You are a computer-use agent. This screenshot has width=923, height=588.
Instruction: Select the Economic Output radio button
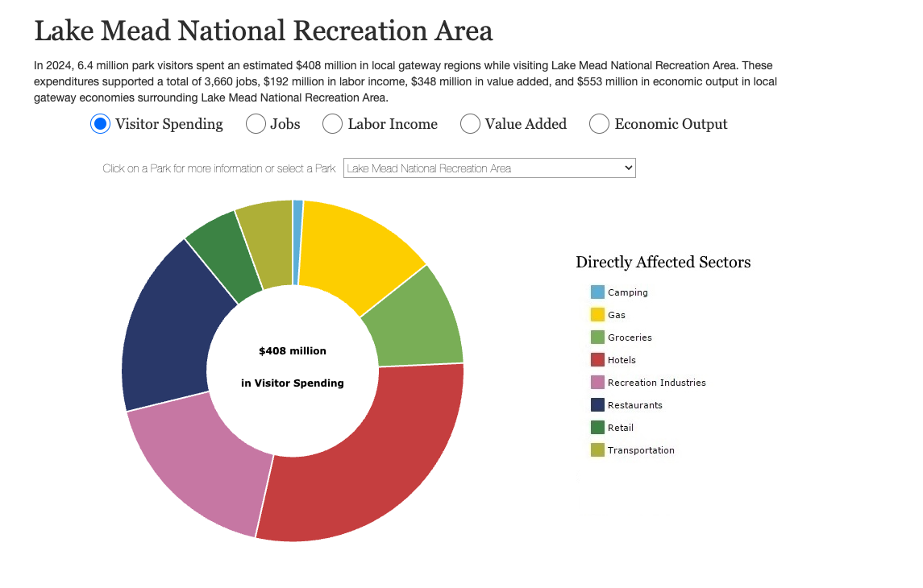(x=599, y=124)
